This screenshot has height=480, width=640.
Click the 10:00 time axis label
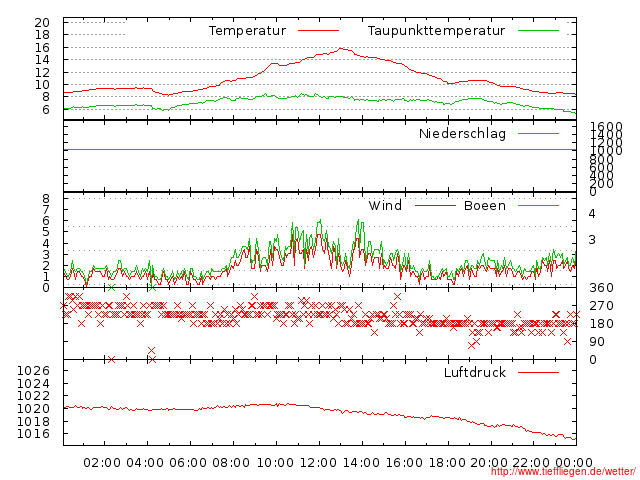[275, 463]
